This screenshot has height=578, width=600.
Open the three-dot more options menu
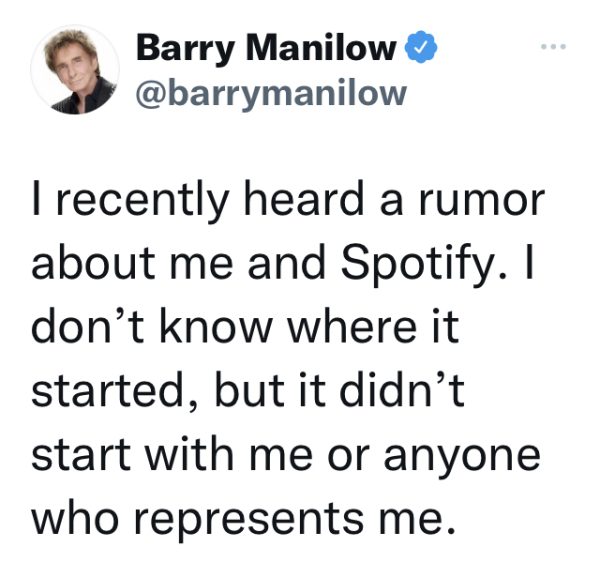pyautogui.click(x=553, y=47)
